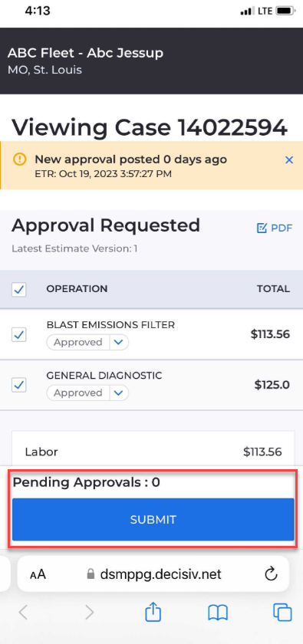Open Safari tabs overview icon

click(282, 613)
